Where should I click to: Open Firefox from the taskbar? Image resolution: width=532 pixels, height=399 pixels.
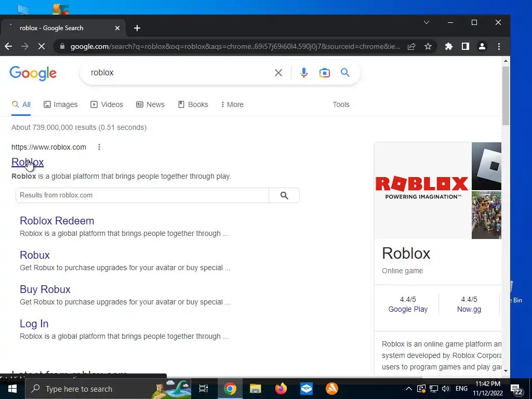pos(281,389)
